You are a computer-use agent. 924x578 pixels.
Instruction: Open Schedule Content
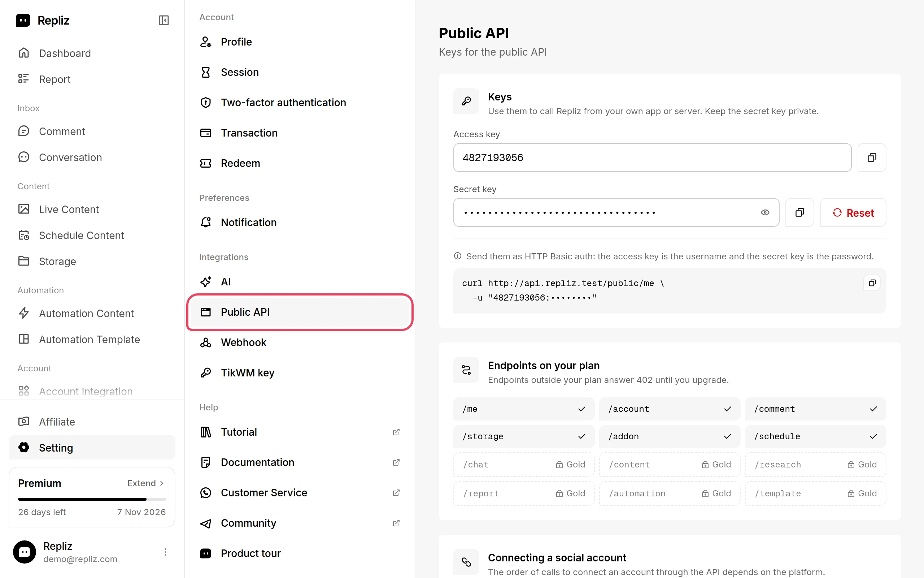92,235
